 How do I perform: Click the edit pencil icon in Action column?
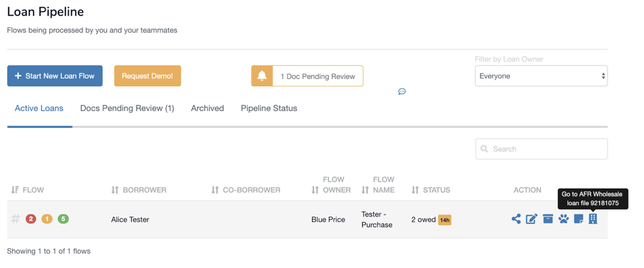531,219
